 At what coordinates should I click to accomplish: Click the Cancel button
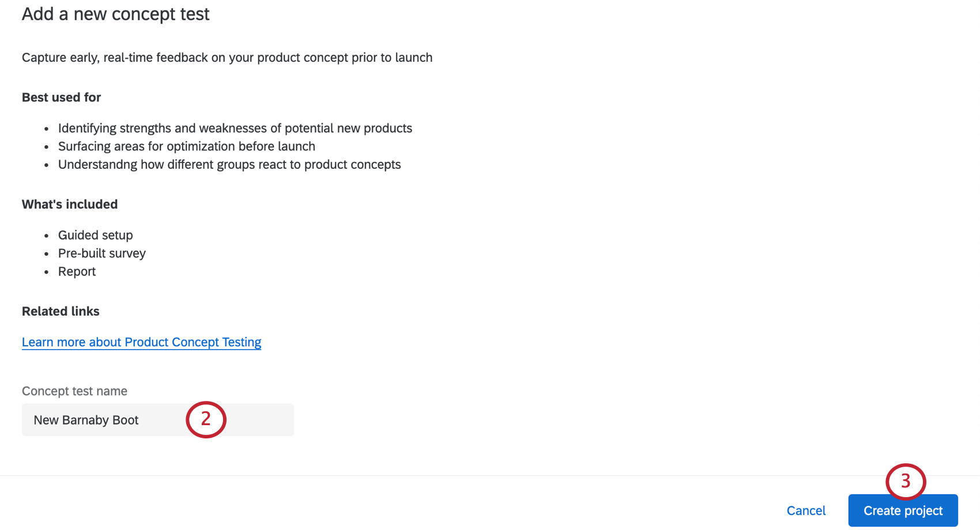[x=806, y=510]
